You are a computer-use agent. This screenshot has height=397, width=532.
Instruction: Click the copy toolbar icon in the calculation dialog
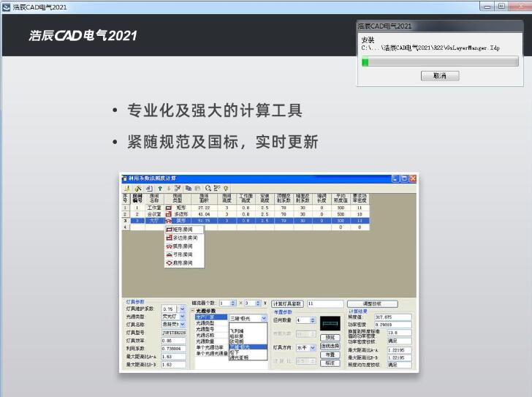point(189,188)
